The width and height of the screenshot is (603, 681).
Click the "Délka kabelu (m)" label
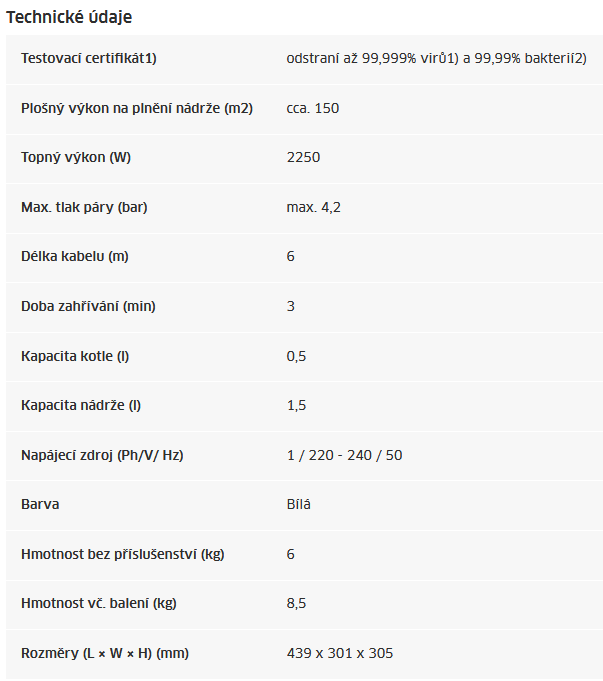tap(75, 256)
